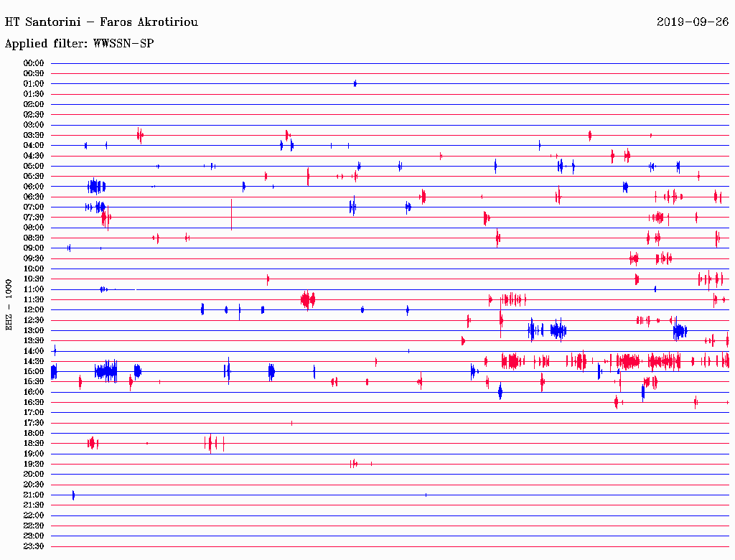Image resolution: width=735 pixels, height=560 pixels.
Task: Click the small red tick on 17:30 trace
Action: point(291,423)
